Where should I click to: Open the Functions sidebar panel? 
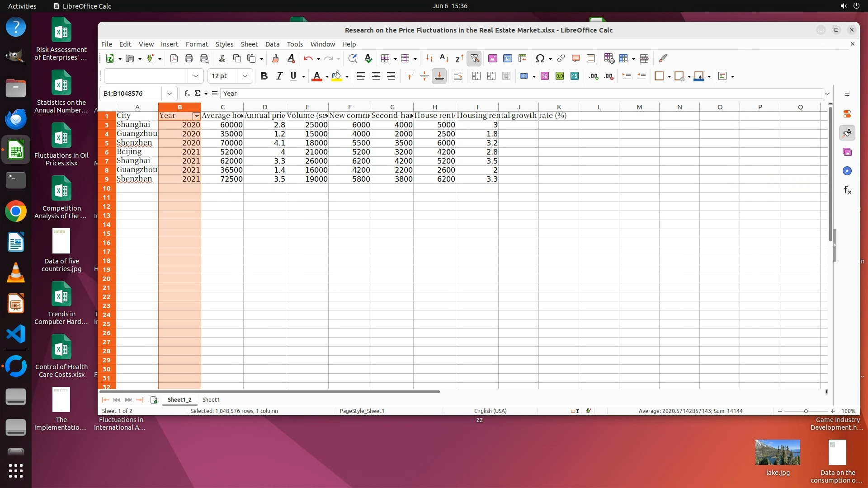point(847,190)
